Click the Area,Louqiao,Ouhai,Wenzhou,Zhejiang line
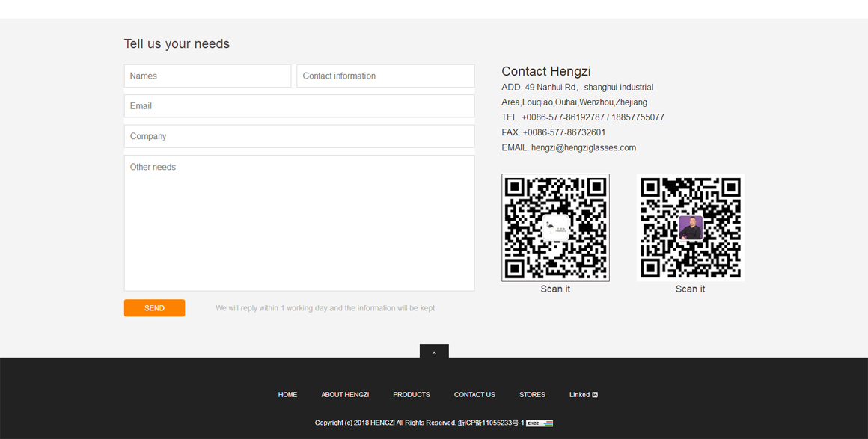Viewport: 868px width, 439px height. tap(574, 102)
